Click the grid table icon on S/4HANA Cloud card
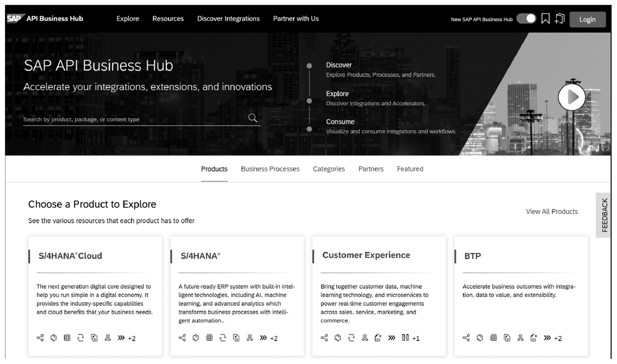 click(x=67, y=338)
